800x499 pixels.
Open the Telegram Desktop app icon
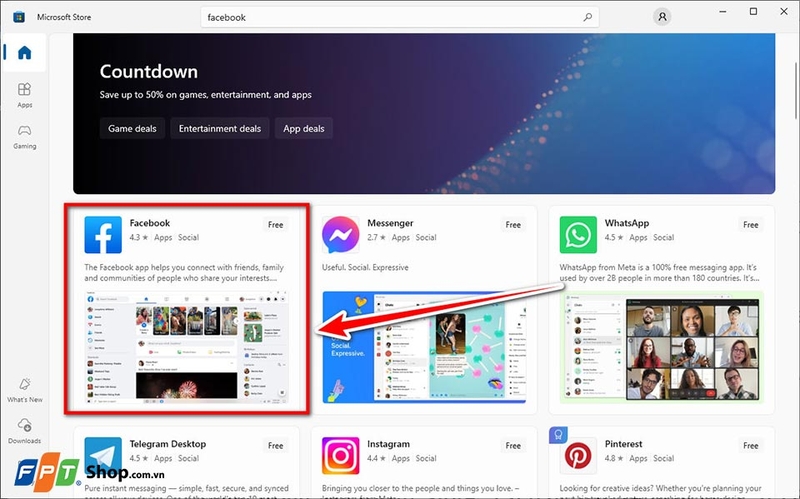point(103,456)
